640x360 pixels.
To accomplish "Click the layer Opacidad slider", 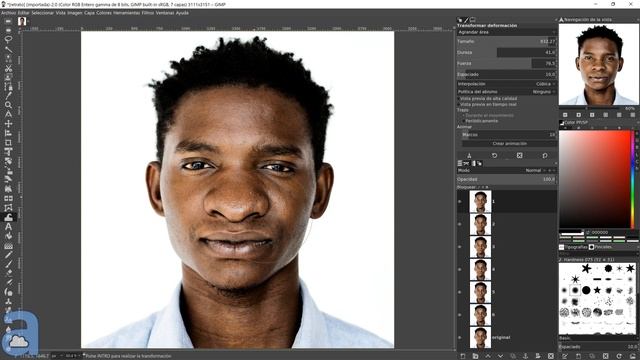I will [x=507, y=179].
